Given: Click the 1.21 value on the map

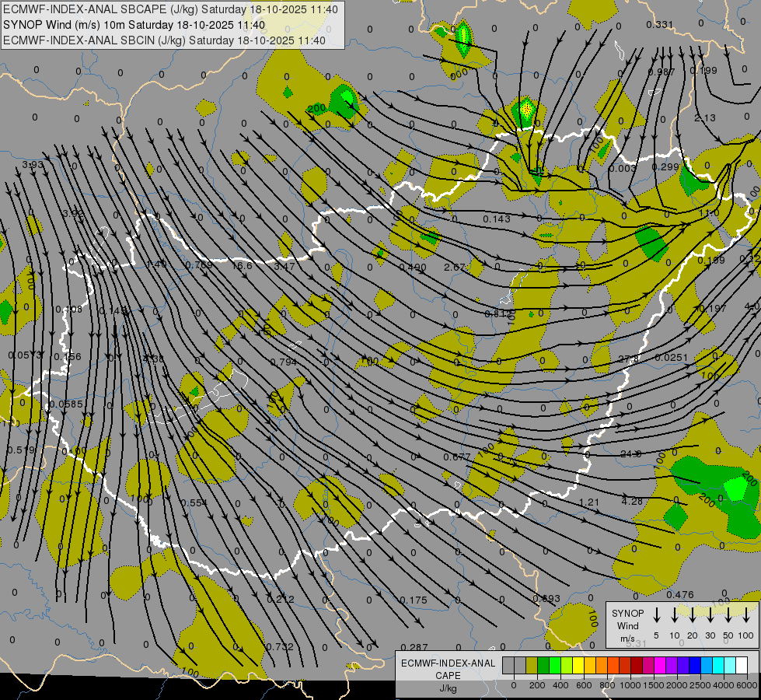Looking at the screenshot, I should coord(589,502).
